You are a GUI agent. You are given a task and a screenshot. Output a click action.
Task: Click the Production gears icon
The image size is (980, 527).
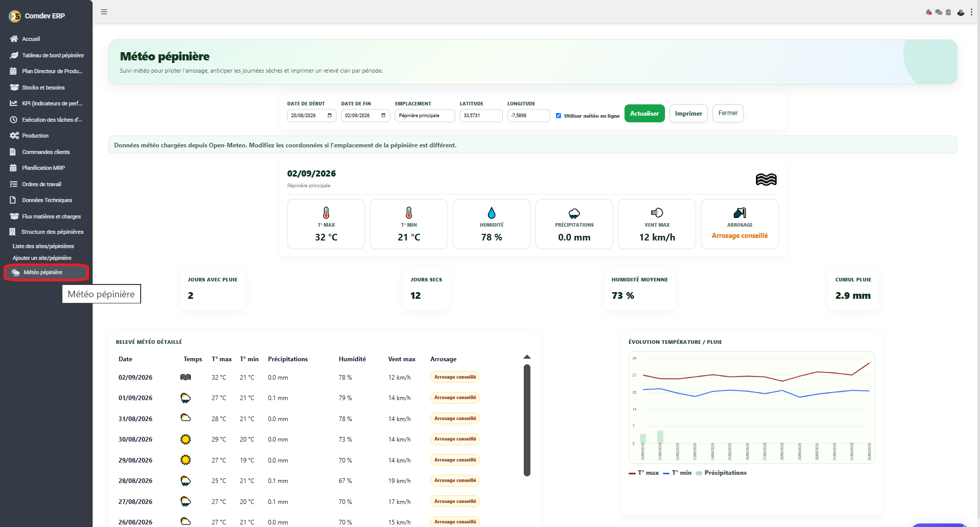point(14,136)
